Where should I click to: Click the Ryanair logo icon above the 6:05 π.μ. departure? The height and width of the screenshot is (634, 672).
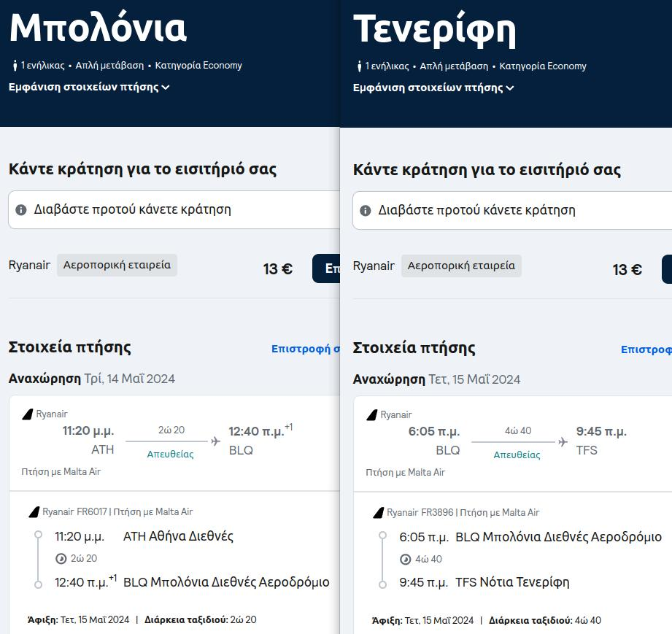(372, 415)
